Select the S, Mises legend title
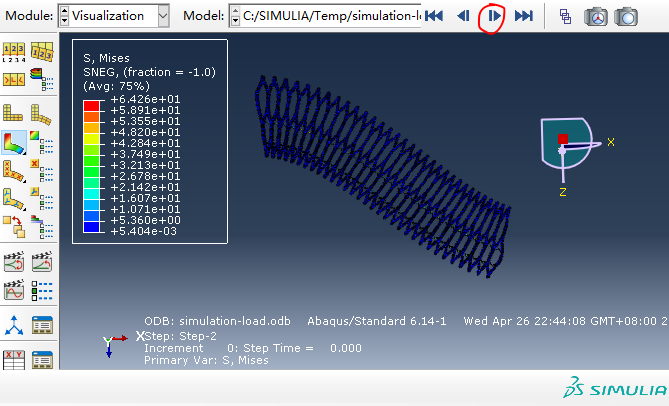 point(106,58)
